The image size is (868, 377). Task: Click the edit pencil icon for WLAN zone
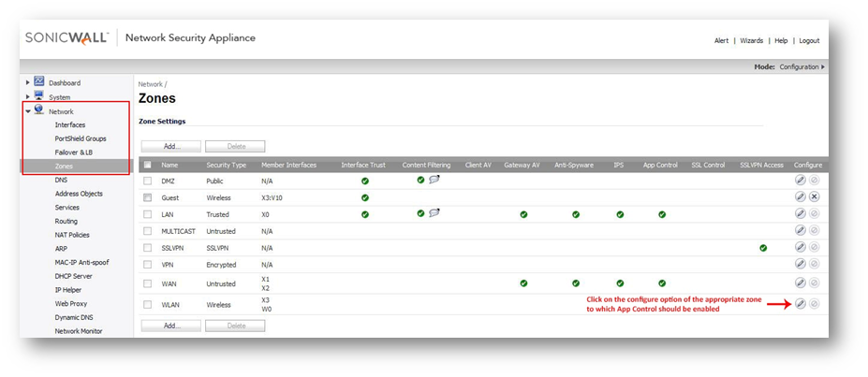pos(800,304)
